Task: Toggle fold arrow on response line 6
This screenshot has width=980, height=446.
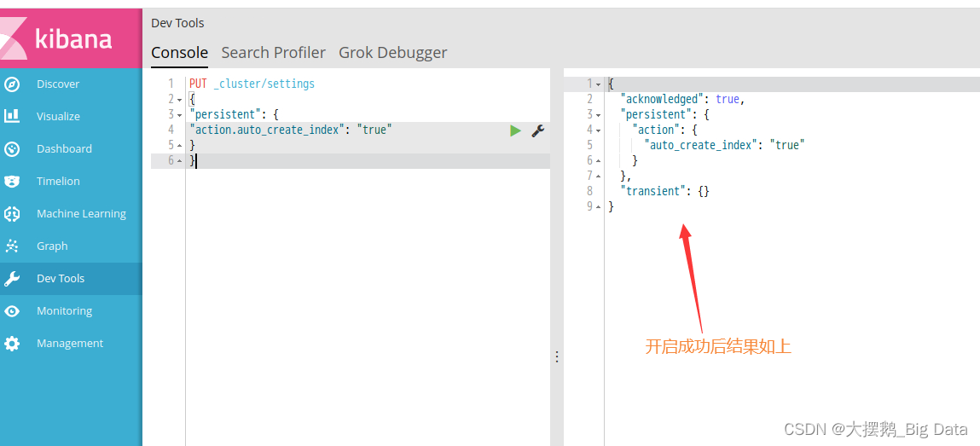Action: point(598,161)
